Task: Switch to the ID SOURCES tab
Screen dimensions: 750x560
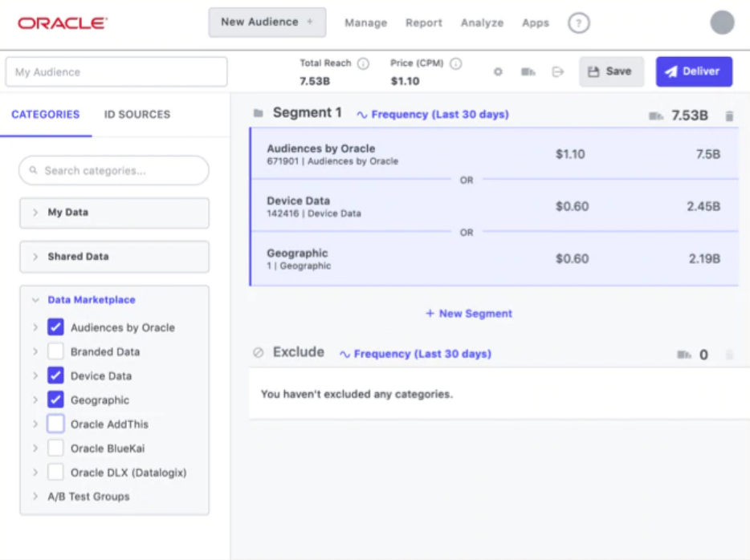Action: tap(137, 115)
